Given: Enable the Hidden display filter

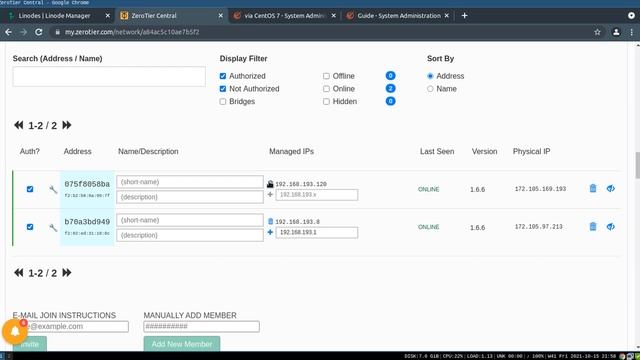Looking at the screenshot, I should click(x=326, y=101).
